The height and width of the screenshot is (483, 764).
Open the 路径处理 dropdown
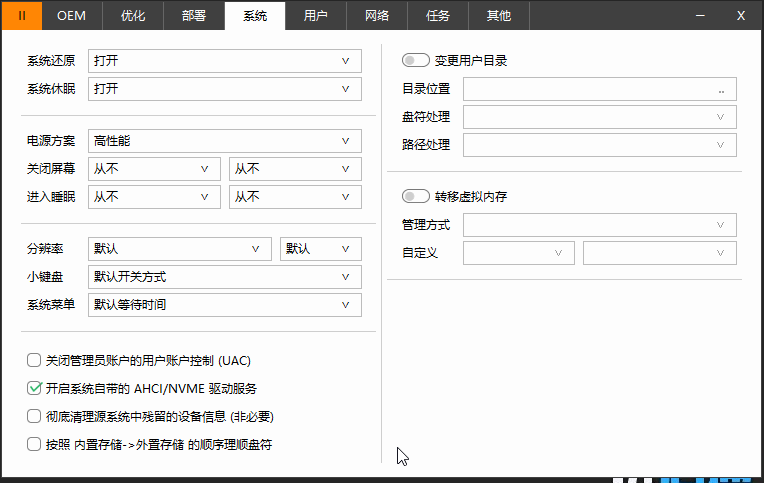coord(600,145)
